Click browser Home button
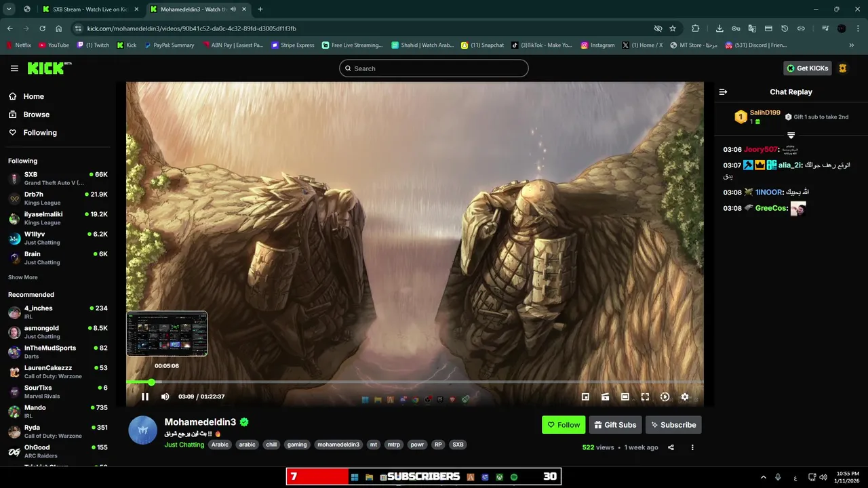 59,28
